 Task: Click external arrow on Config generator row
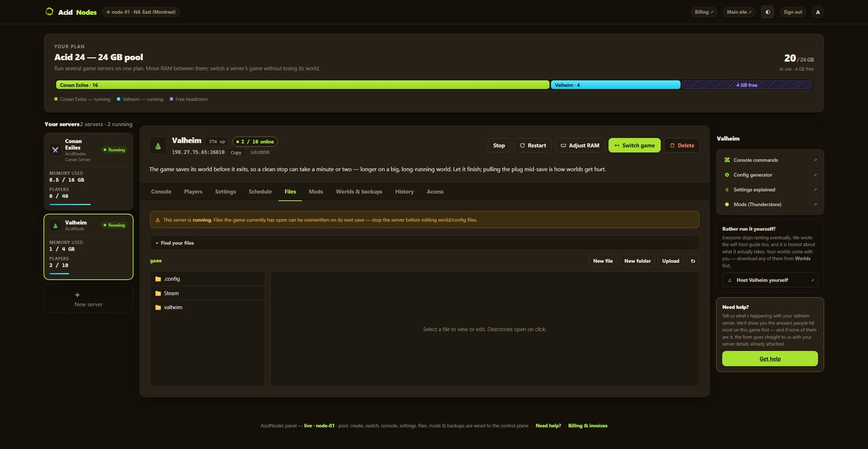815,175
